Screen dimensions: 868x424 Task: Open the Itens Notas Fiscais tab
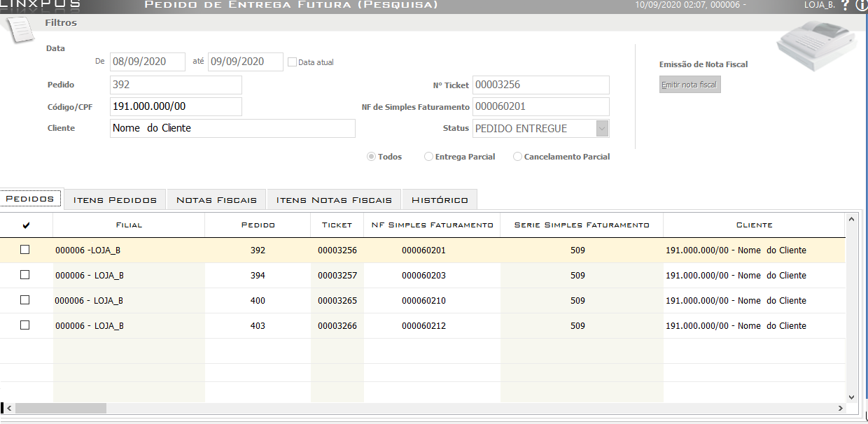335,199
